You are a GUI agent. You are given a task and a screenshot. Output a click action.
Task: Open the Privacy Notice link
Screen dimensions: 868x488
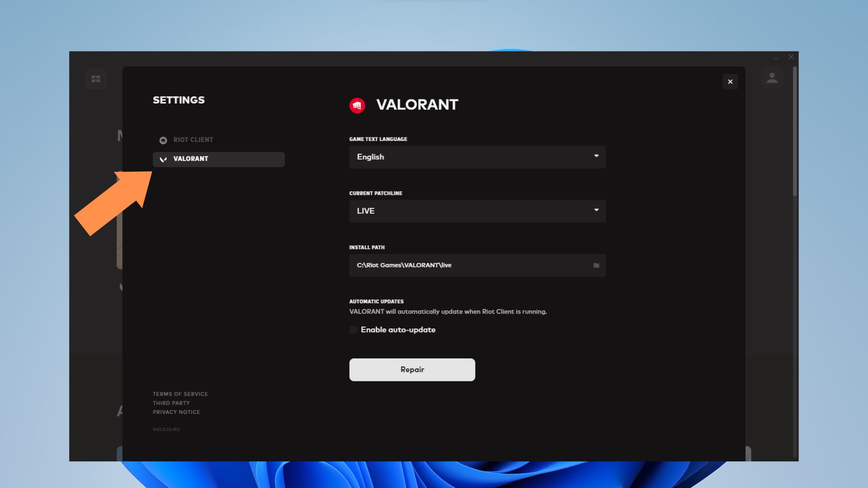tap(176, 412)
